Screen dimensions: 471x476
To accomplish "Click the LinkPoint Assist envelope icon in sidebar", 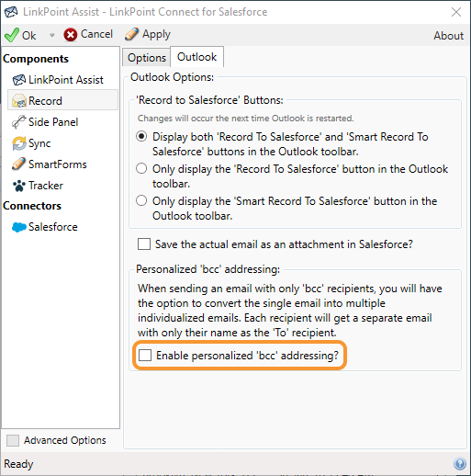I will tap(19, 80).
